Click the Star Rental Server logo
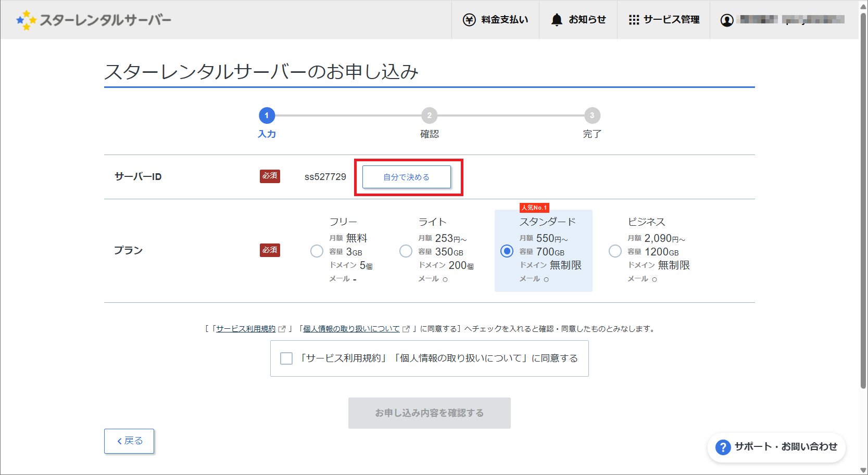This screenshot has width=868, height=475. 94,20
